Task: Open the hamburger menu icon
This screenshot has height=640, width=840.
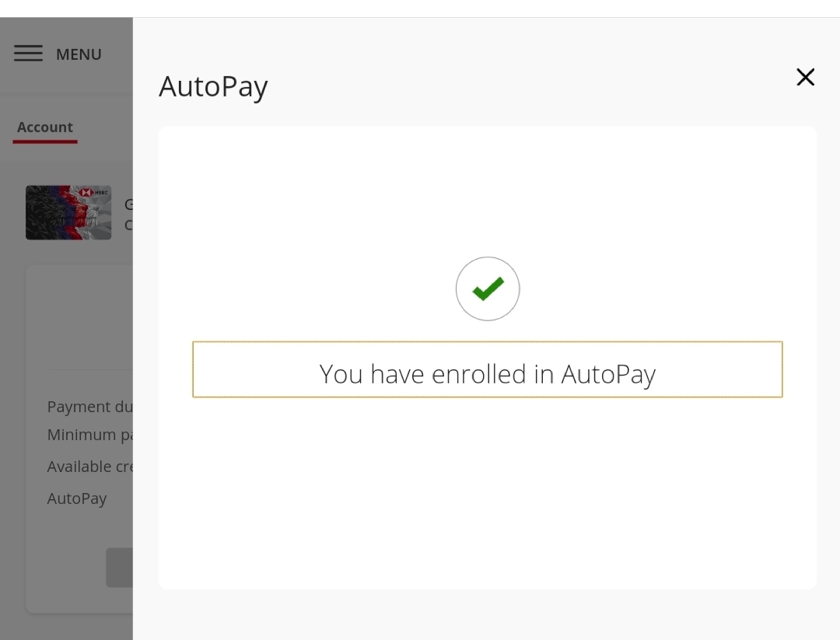Action: pyautogui.click(x=28, y=54)
